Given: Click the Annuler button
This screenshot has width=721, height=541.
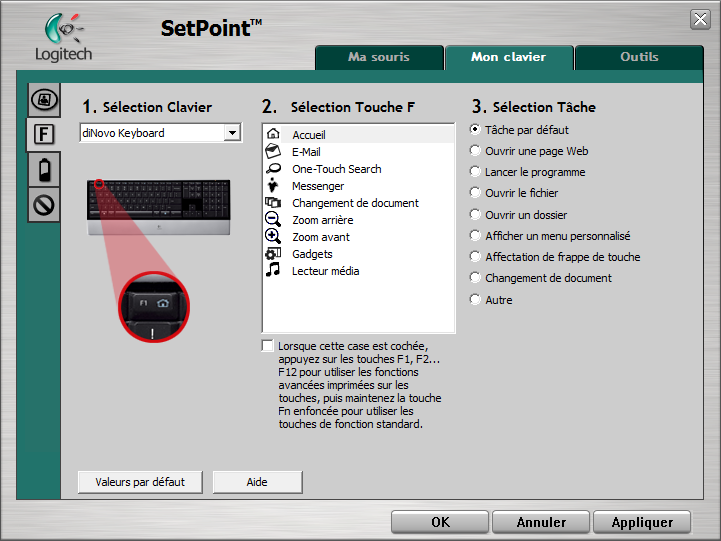Looking at the screenshot, I should pos(541,522).
